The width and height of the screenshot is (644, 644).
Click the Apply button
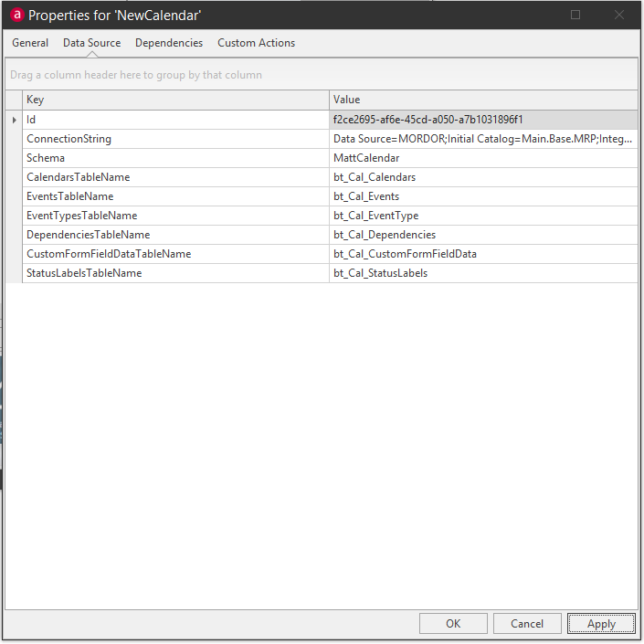click(x=601, y=624)
